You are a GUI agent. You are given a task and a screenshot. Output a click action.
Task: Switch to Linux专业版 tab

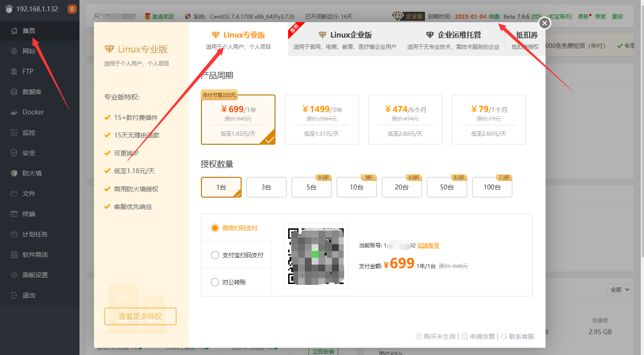pos(238,39)
